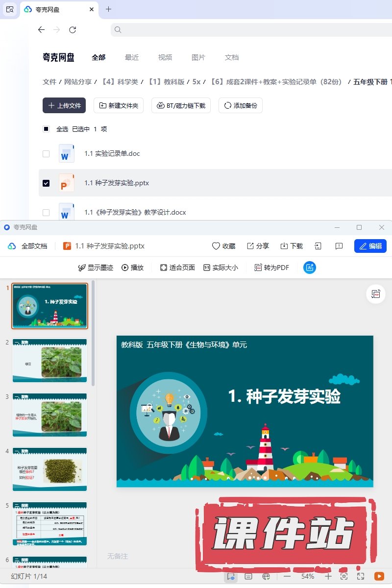The width and height of the screenshot is (392, 588).
Task: Switch to the 视频 tab
Action: click(165, 57)
